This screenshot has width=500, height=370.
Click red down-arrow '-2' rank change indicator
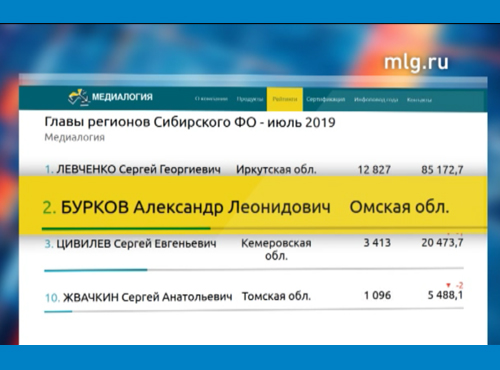click(455, 285)
